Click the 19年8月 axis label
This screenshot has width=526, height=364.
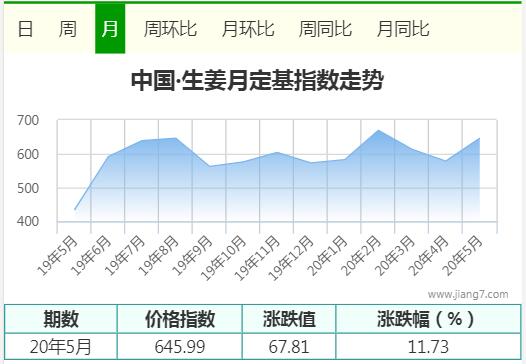(159, 256)
